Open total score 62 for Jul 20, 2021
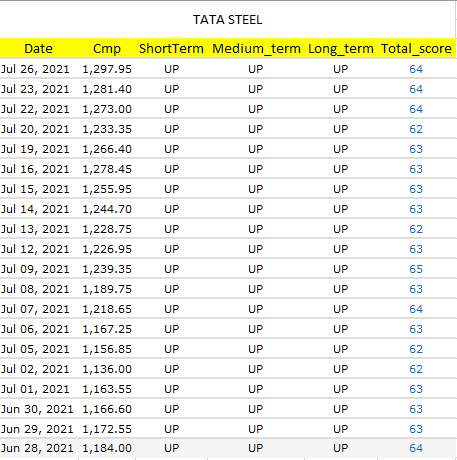 (x=416, y=129)
